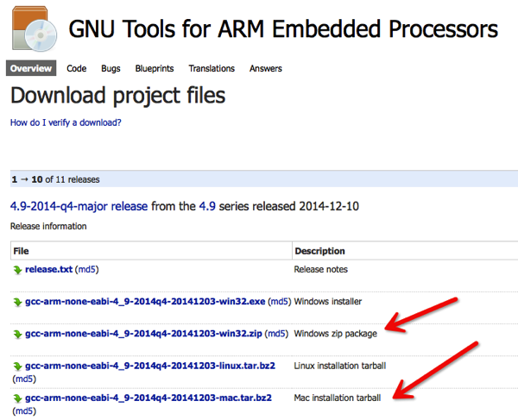
Task: Click green download arrow beside win32.exe file
Action: coord(17,302)
